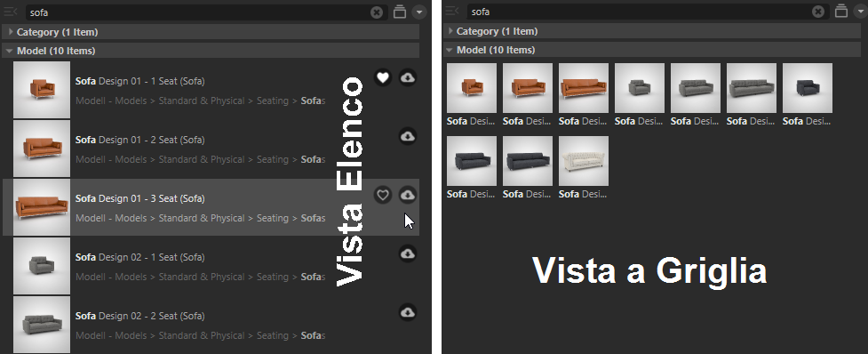Select orange two-seat sofa grid thumbnail
This screenshot has height=354, width=868.
[528, 88]
